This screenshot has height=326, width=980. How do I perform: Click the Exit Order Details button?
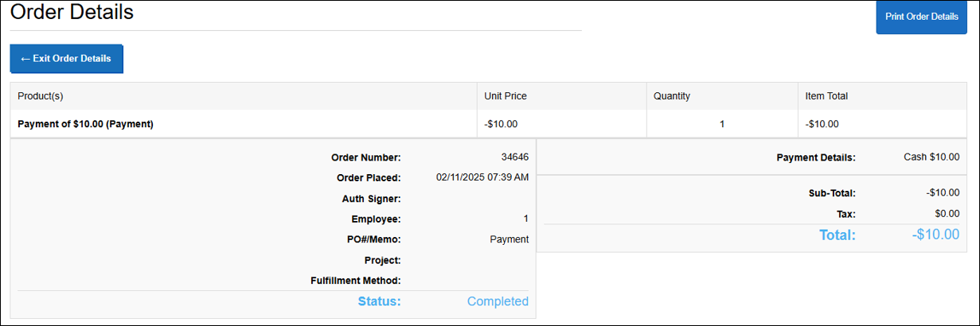tap(66, 59)
